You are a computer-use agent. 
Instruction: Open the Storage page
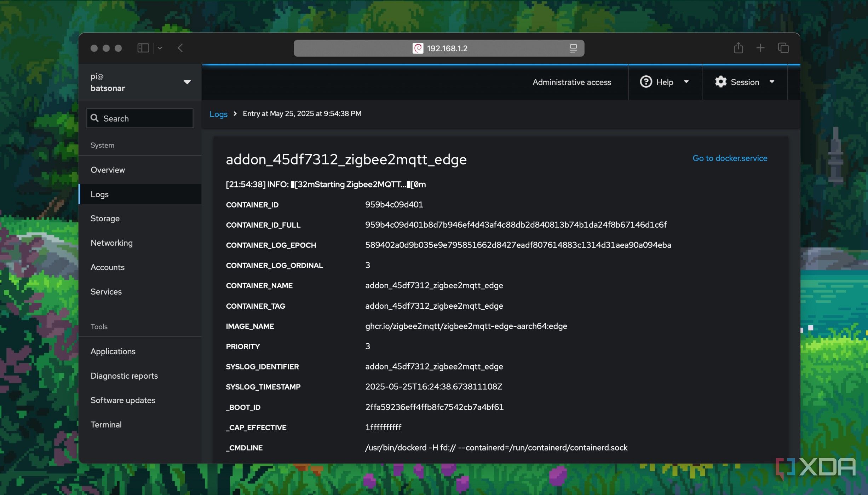pos(140,219)
